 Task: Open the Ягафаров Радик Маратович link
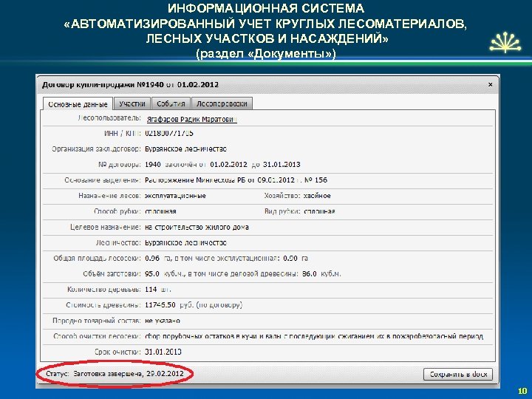click(x=191, y=120)
